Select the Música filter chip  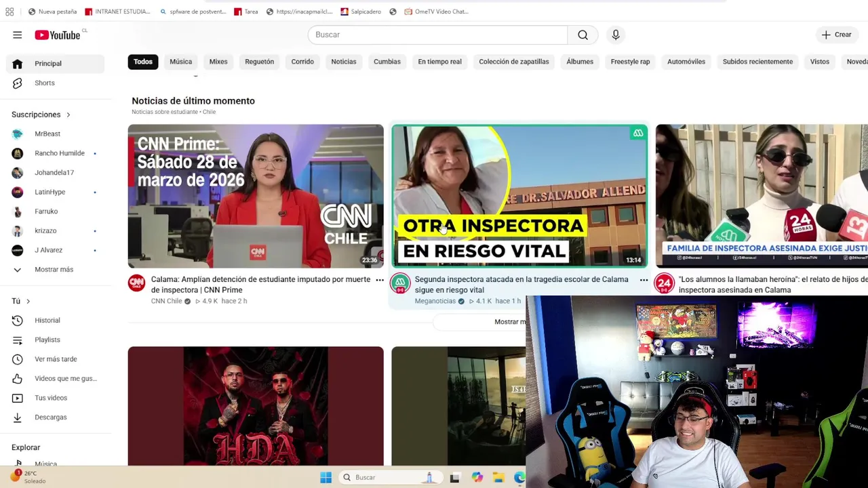click(x=180, y=62)
